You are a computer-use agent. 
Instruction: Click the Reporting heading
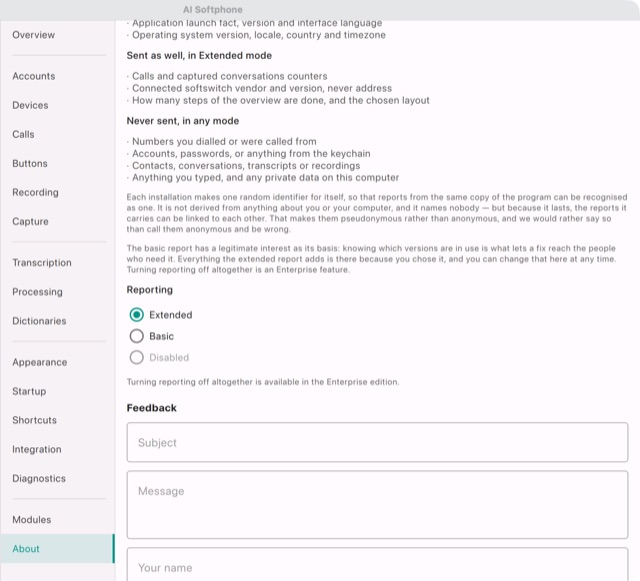tap(150, 290)
